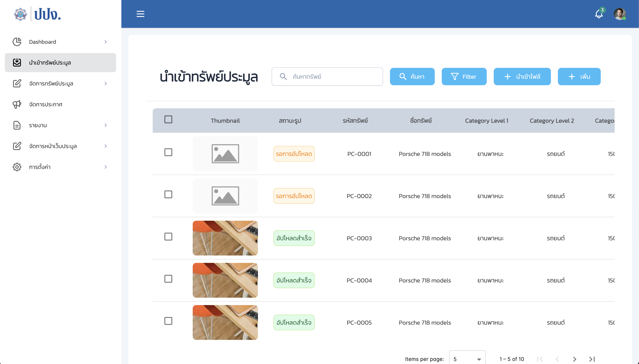Open จัดการทรัพย์ประมูล menu item
This screenshot has width=639, height=364.
click(60, 83)
